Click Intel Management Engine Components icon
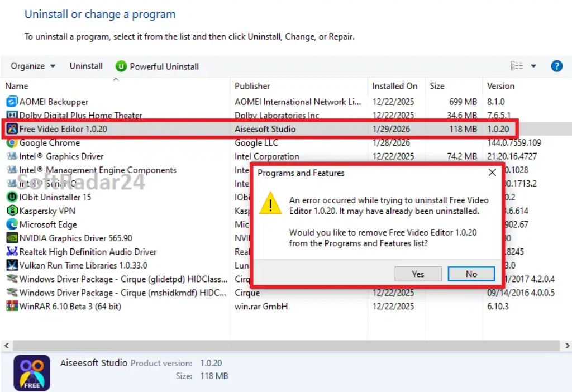The image size is (572, 392). [12, 170]
